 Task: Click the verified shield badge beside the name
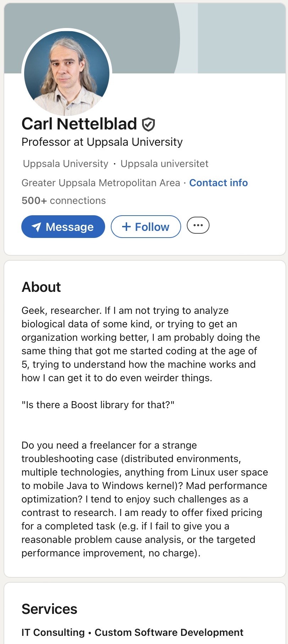click(148, 124)
